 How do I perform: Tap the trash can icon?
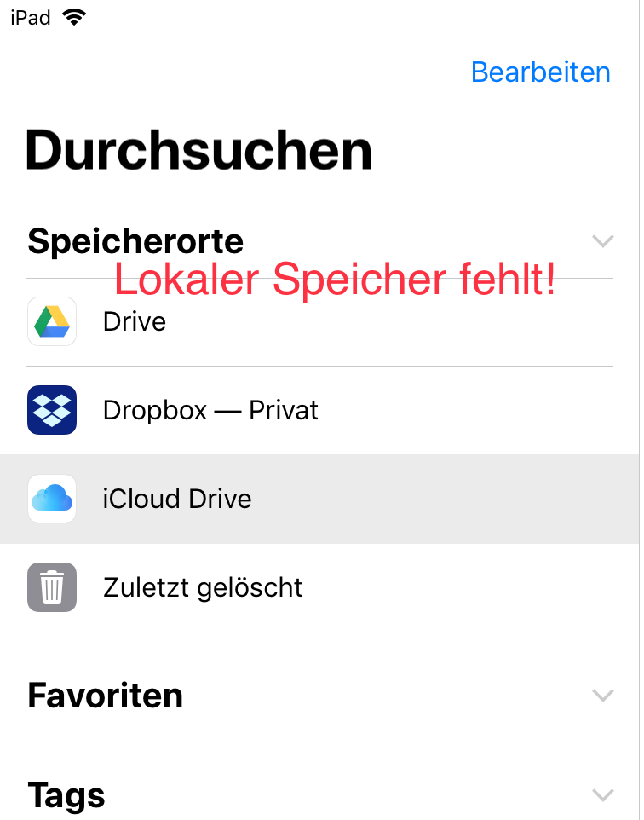coord(52,587)
